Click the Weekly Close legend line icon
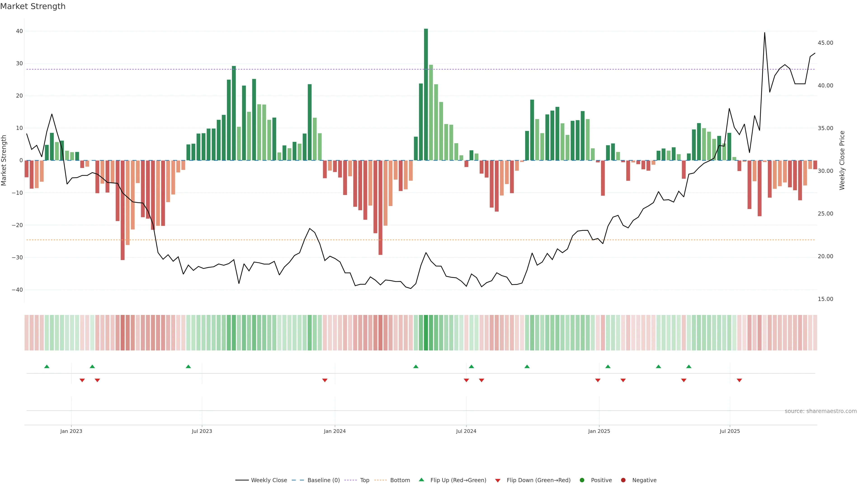The image size is (868, 488). 242,480
